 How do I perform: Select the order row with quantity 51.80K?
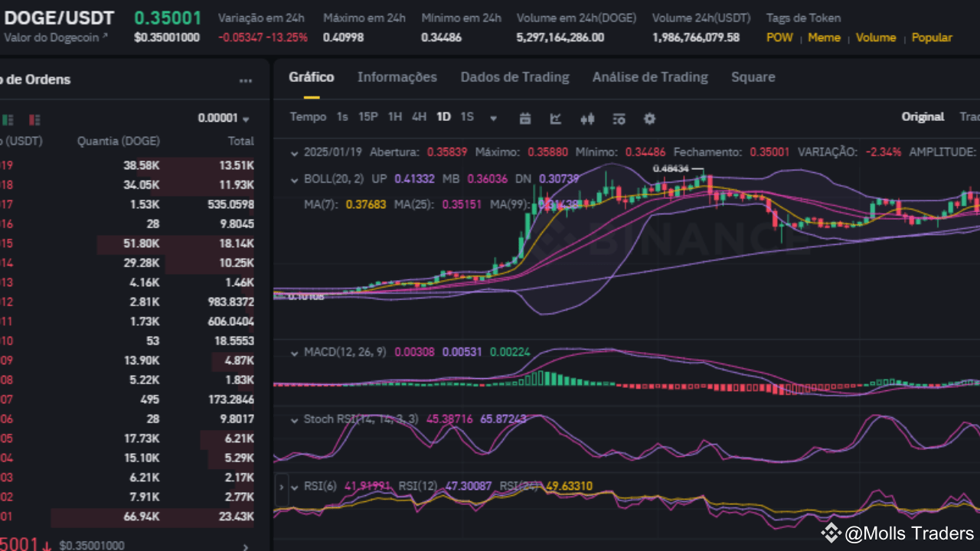pyautogui.click(x=127, y=243)
